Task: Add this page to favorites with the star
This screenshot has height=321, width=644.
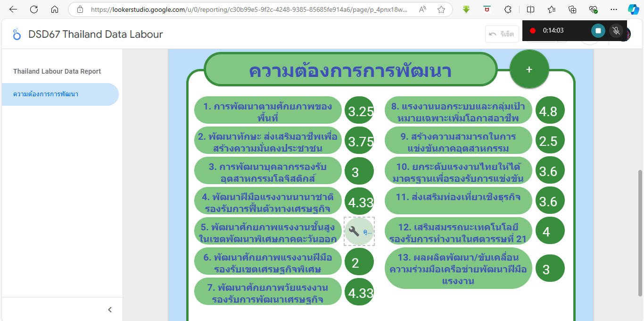Action: [441, 9]
